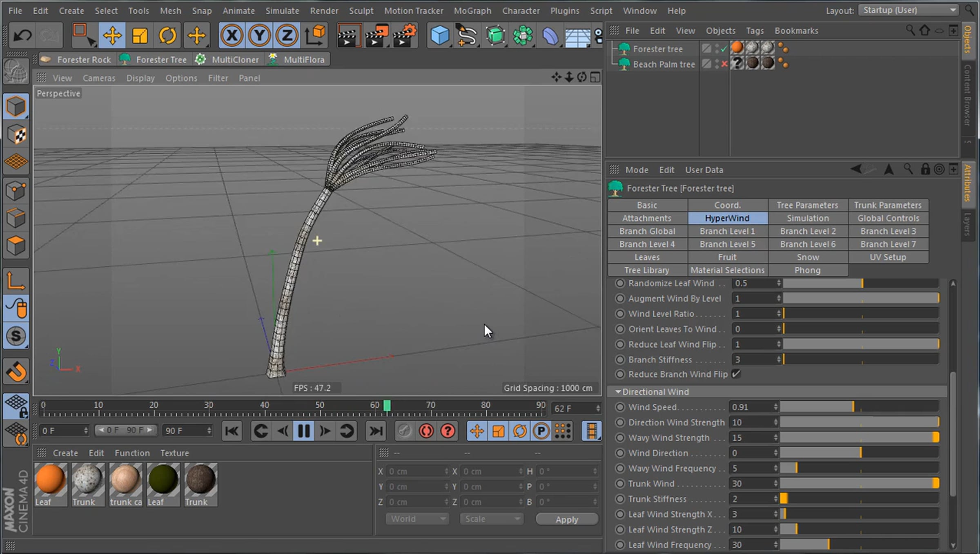Toggle the X-axis lock icon

pyautogui.click(x=232, y=36)
